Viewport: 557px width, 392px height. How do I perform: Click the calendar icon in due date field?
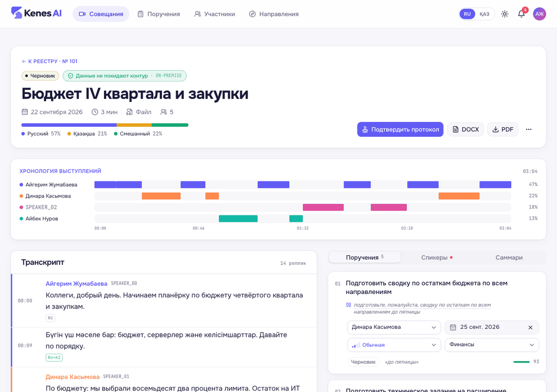tap(453, 327)
